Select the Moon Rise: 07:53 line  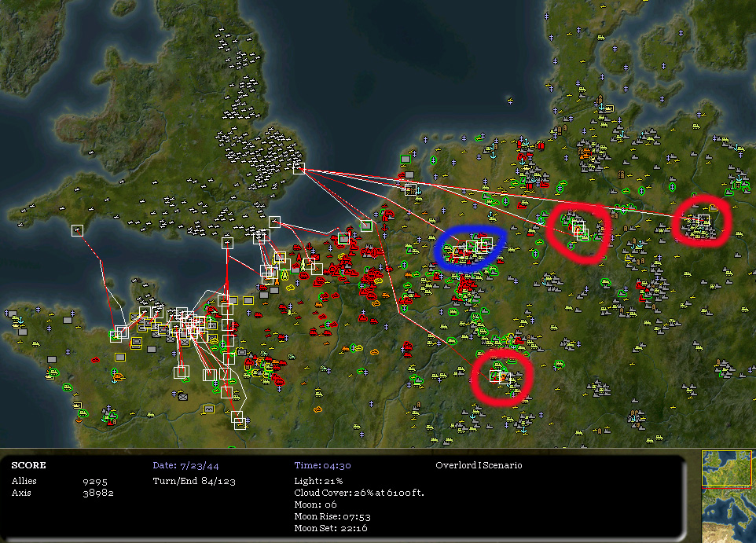click(332, 516)
